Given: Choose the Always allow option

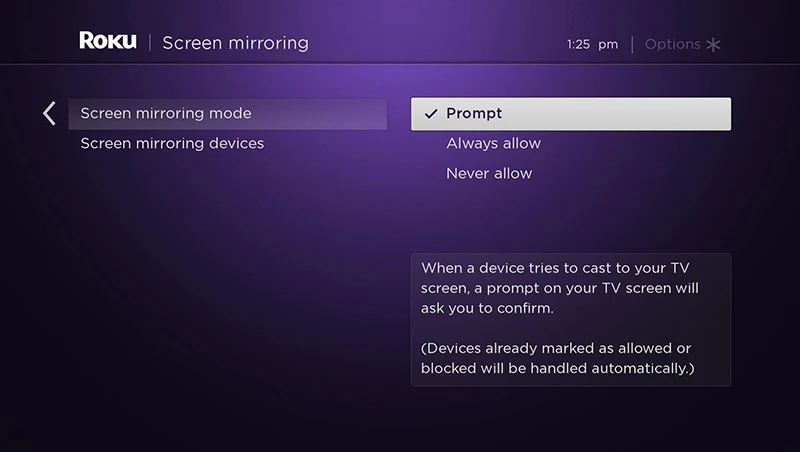Looking at the screenshot, I should point(493,144).
